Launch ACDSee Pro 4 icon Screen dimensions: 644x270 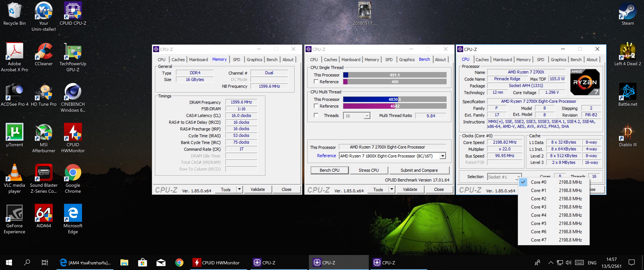pyautogui.click(x=14, y=95)
